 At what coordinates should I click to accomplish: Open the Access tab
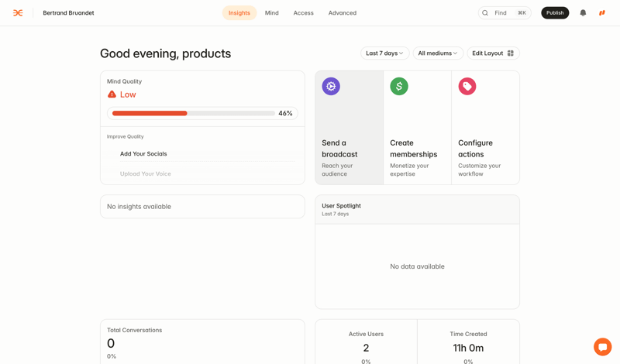[303, 13]
